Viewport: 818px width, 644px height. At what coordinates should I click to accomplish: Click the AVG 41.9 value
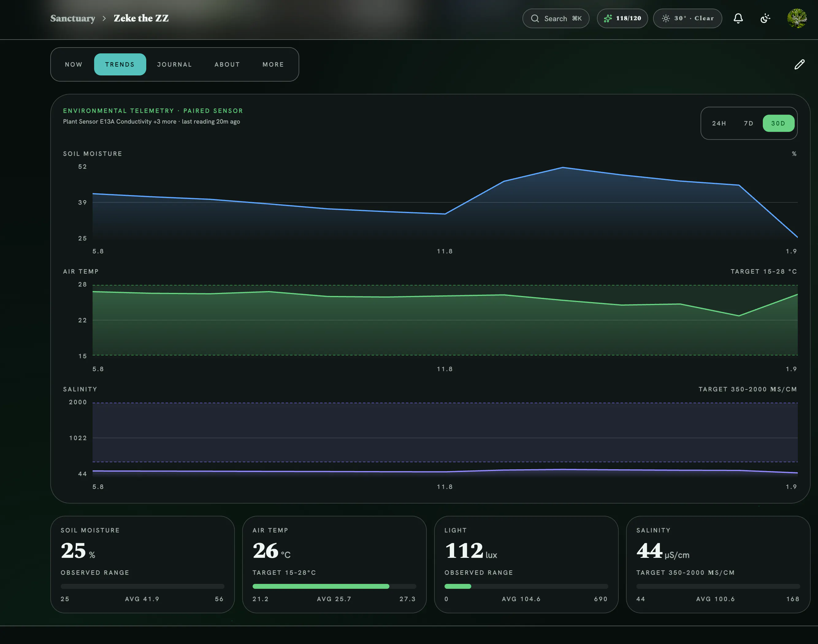(x=142, y=599)
